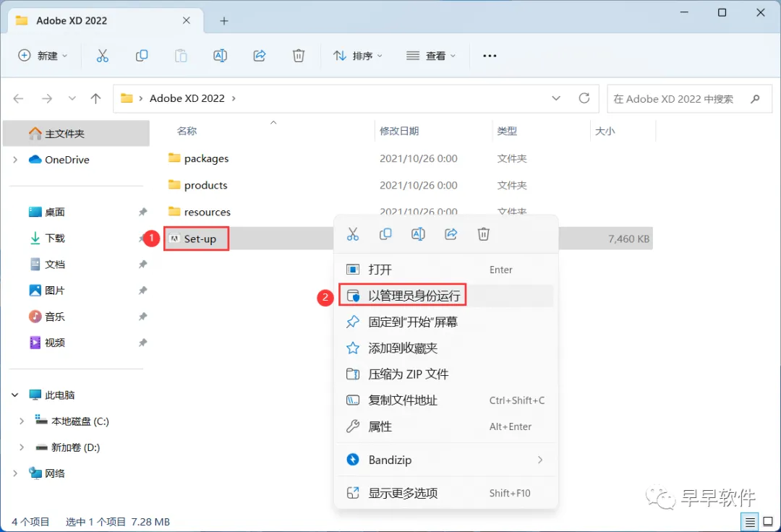Click the chevron after Adobe XD 2022 in address bar
Image resolution: width=781 pixels, height=532 pixels.
click(x=234, y=98)
